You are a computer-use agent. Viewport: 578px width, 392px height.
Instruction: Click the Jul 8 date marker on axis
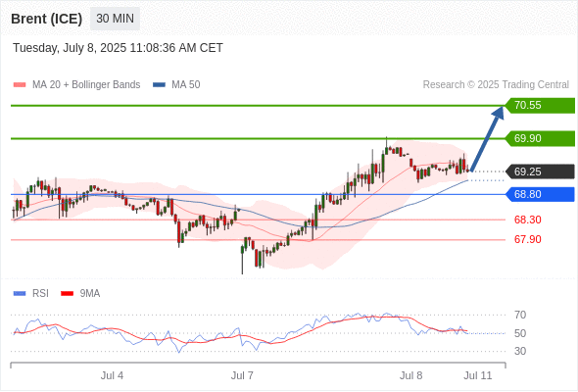(x=411, y=375)
